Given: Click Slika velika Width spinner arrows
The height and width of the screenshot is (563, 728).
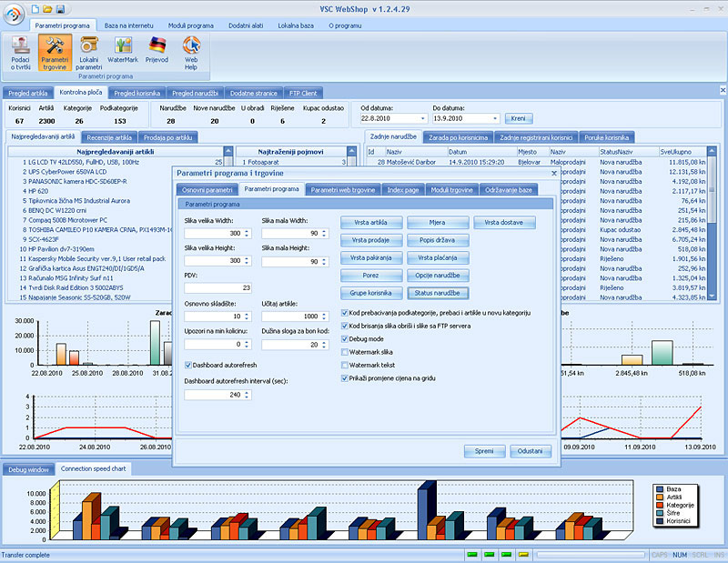Looking at the screenshot, I should [x=247, y=234].
